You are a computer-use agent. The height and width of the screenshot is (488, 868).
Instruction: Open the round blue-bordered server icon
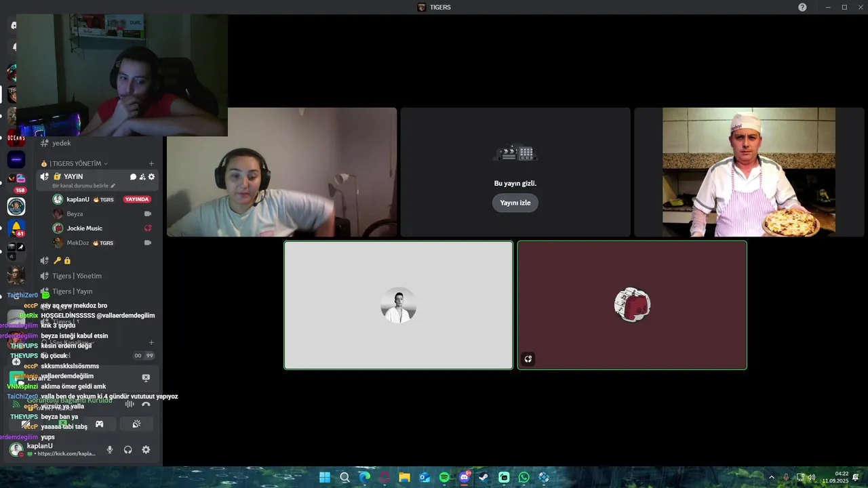pos(16,206)
